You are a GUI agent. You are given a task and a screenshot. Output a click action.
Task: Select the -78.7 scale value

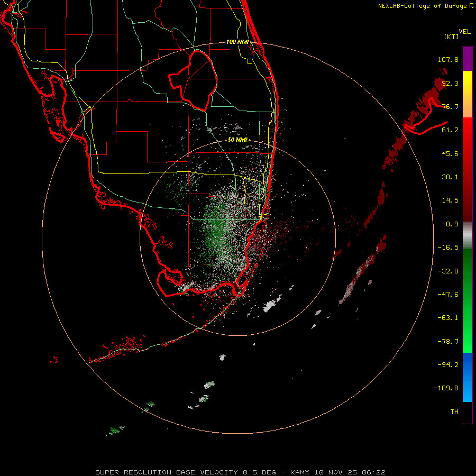point(448,342)
